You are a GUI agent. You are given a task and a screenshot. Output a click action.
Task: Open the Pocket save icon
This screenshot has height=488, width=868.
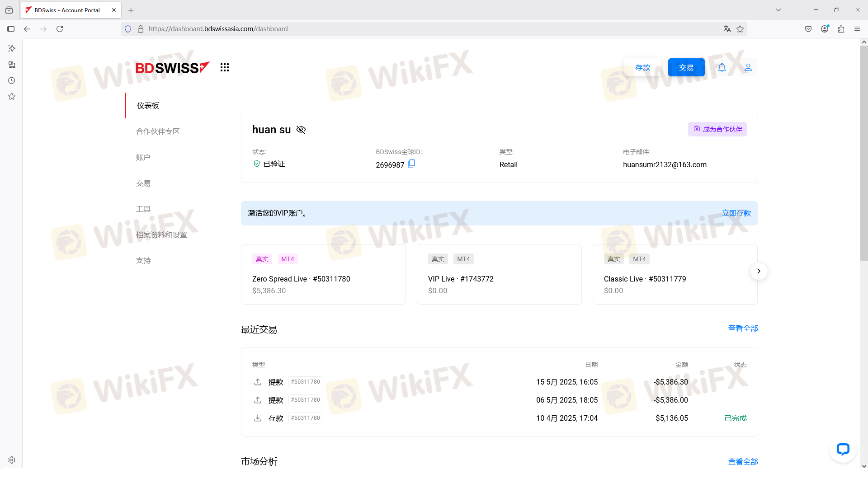(x=808, y=29)
